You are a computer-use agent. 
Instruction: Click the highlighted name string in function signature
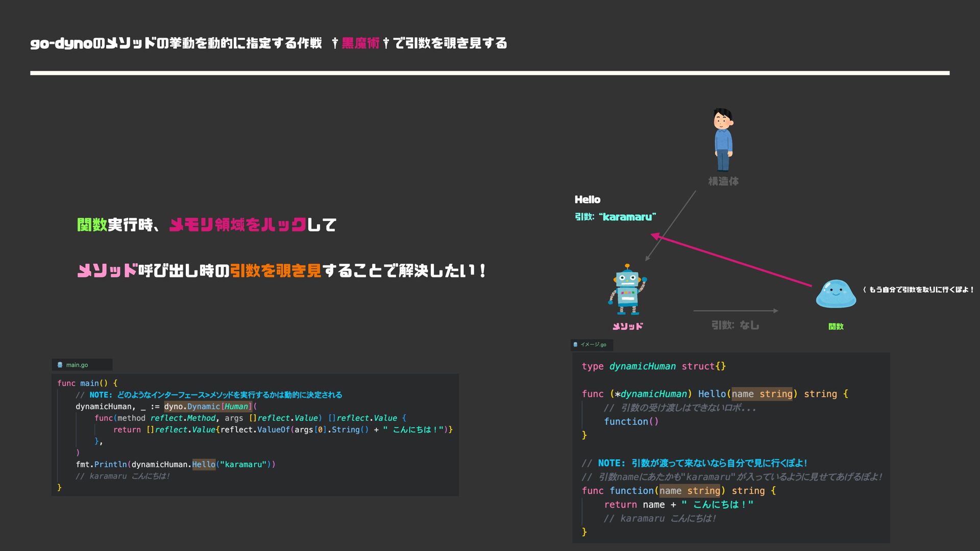coord(689,491)
